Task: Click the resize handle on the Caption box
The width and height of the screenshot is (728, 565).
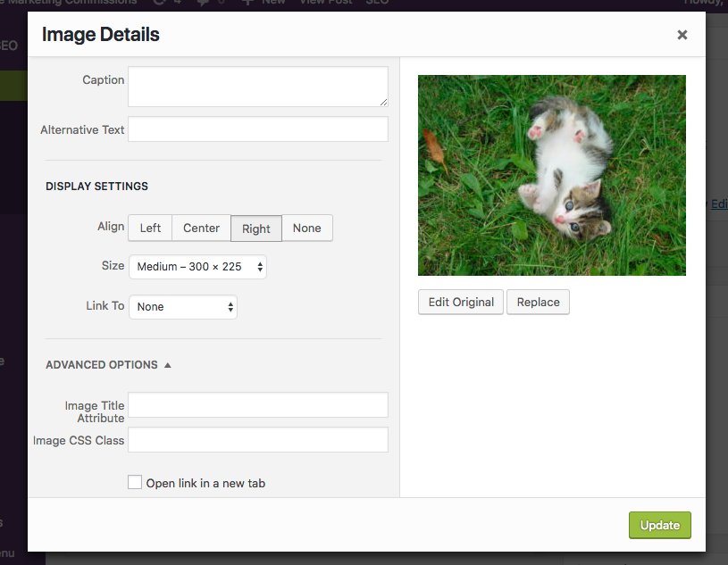Action: click(x=384, y=101)
